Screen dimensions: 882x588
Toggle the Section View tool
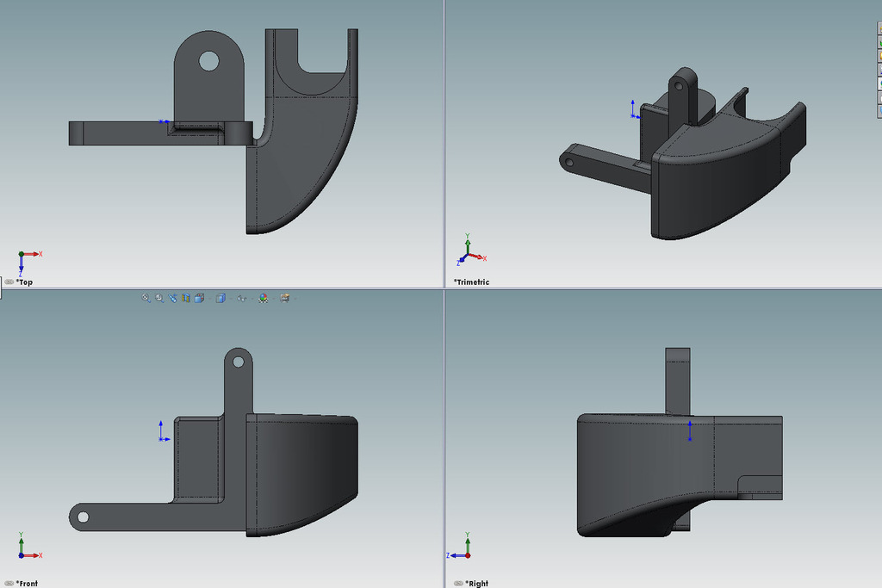186,299
